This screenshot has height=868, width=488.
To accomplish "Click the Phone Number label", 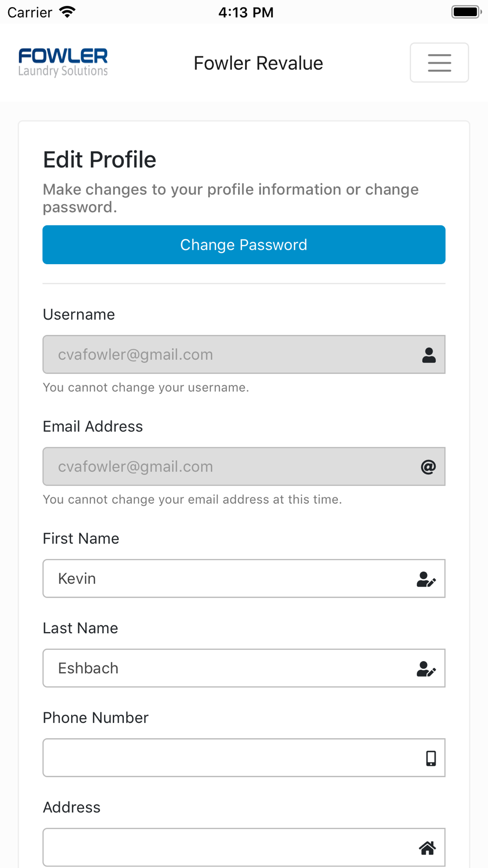I will [96, 718].
